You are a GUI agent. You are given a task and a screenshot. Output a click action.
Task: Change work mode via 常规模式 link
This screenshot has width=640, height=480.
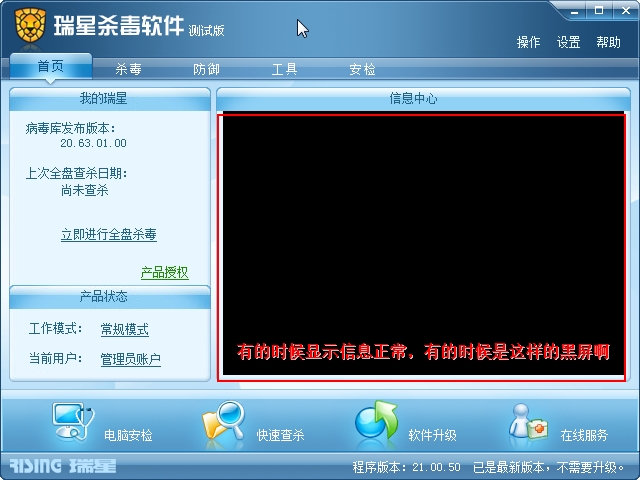tap(124, 329)
